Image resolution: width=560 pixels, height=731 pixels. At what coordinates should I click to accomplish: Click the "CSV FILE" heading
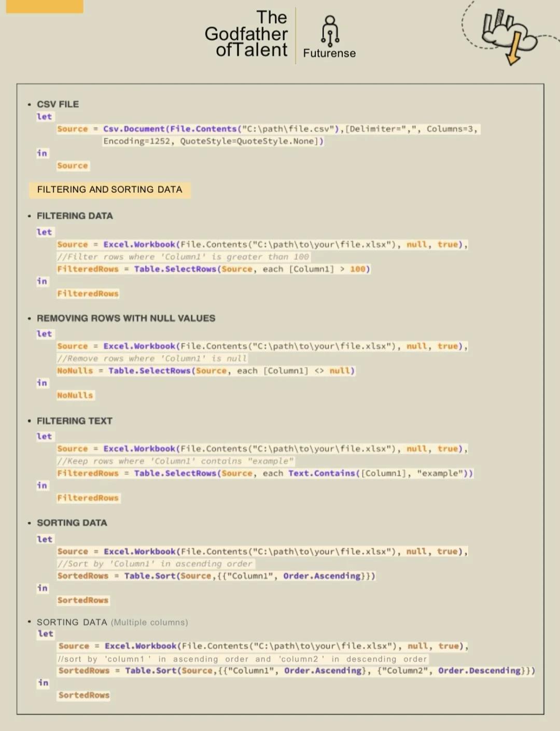pyautogui.click(x=58, y=104)
